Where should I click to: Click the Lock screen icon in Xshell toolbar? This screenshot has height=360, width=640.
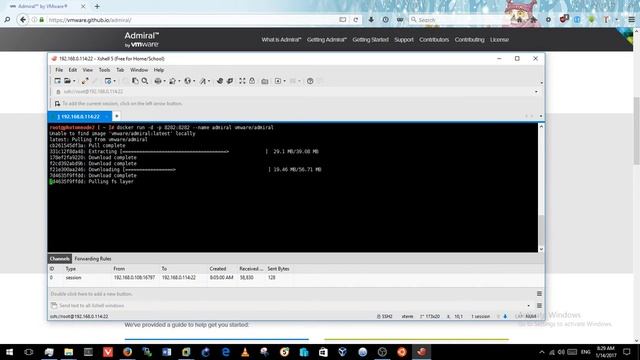click(252, 81)
